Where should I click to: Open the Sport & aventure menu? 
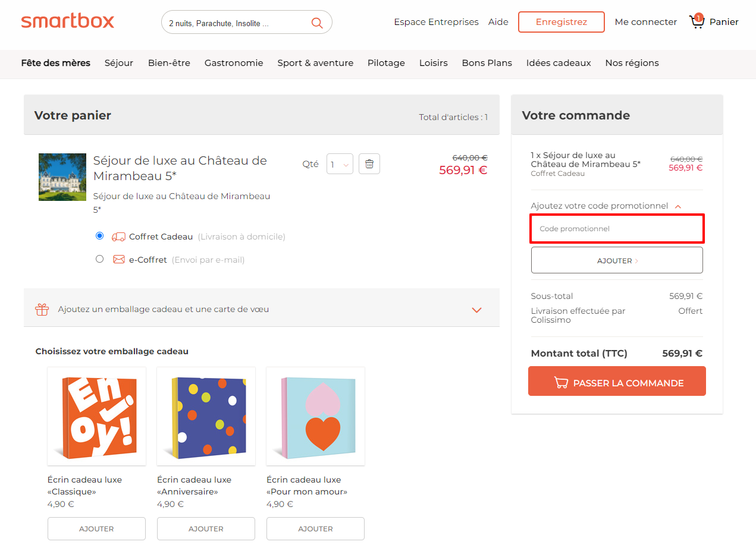click(315, 63)
